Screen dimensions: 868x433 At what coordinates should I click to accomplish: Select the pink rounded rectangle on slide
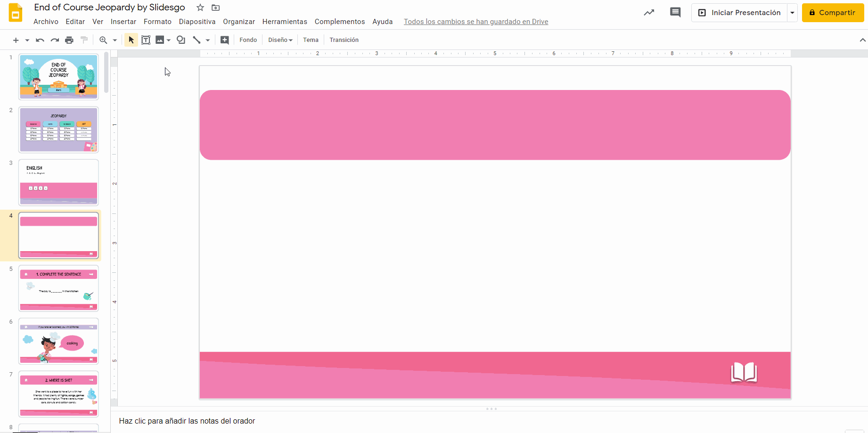495,125
